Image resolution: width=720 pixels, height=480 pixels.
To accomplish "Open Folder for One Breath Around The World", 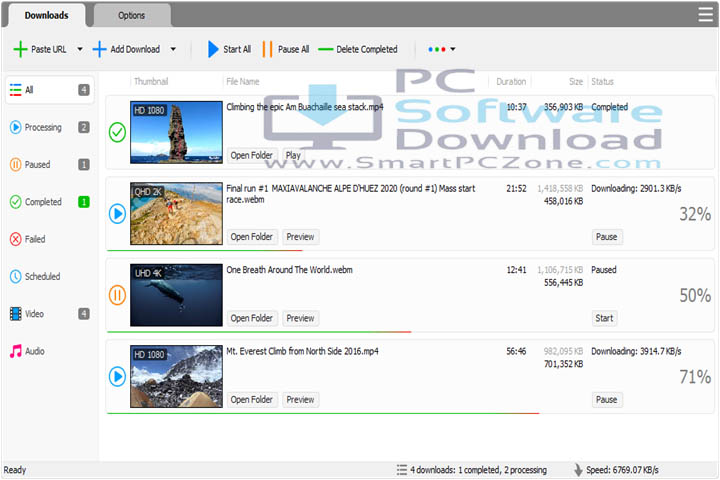I will tap(252, 318).
